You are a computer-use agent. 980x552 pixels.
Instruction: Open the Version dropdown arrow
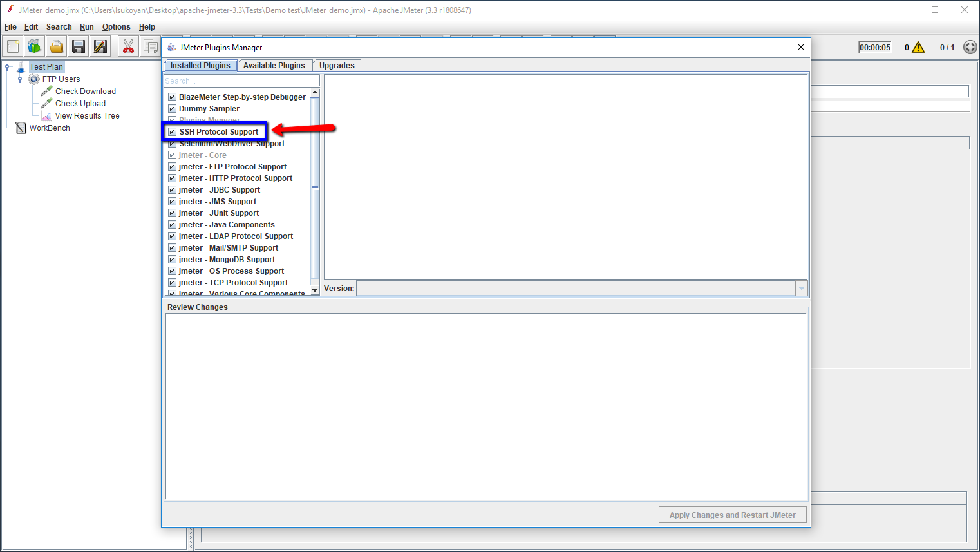[802, 289]
